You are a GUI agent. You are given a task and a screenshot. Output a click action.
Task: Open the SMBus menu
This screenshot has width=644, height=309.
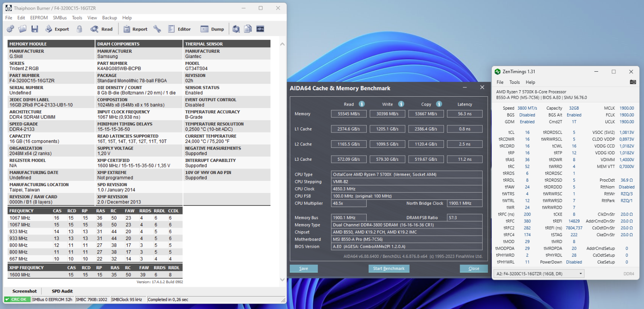(x=60, y=18)
